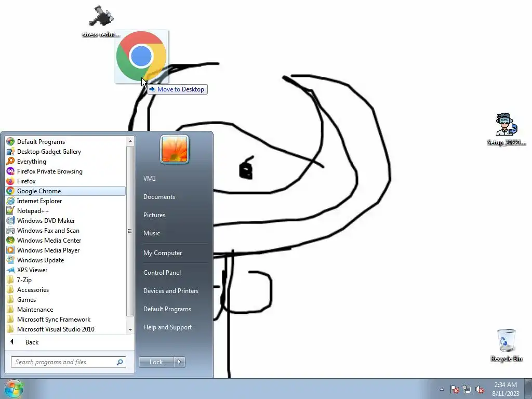Select the stress reducer desktop icon
Viewport: 532px width, 399px height.
click(101, 21)
